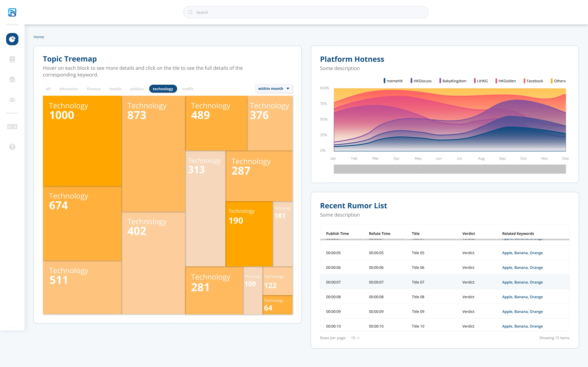Select the stacked layers sidebar icon

[12, 79]
